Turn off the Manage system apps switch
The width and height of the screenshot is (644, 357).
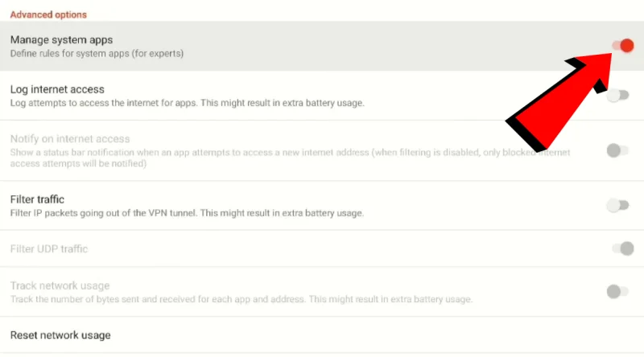click(x=622, y=46)
